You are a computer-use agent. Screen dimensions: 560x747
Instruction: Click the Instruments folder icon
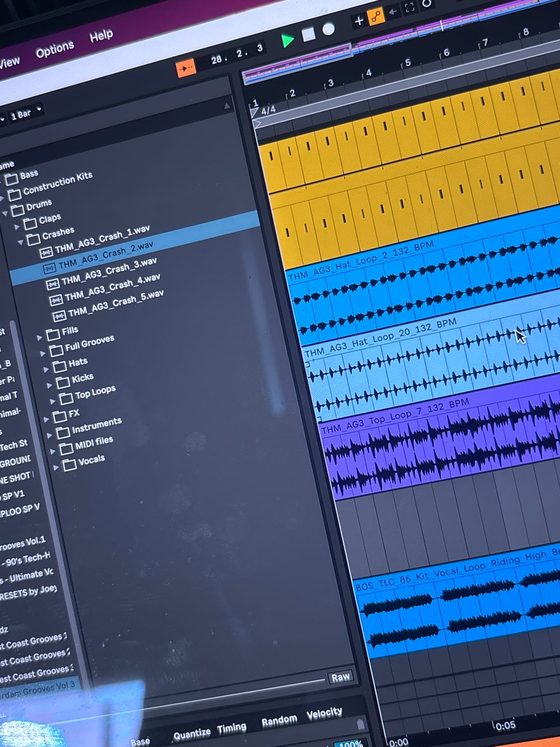pos(63,432)
